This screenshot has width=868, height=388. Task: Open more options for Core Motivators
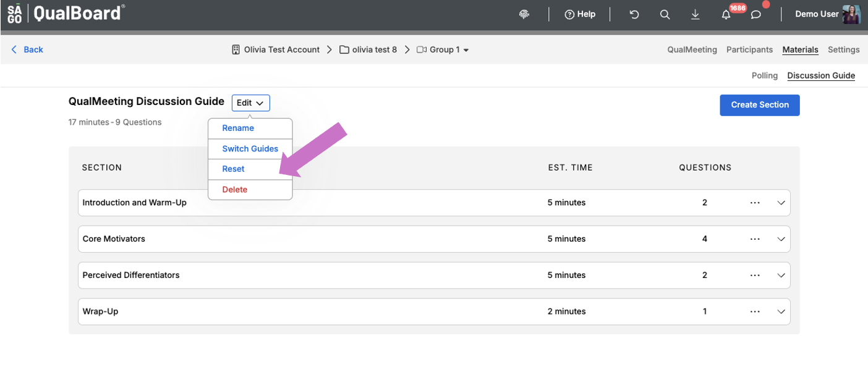754,239
